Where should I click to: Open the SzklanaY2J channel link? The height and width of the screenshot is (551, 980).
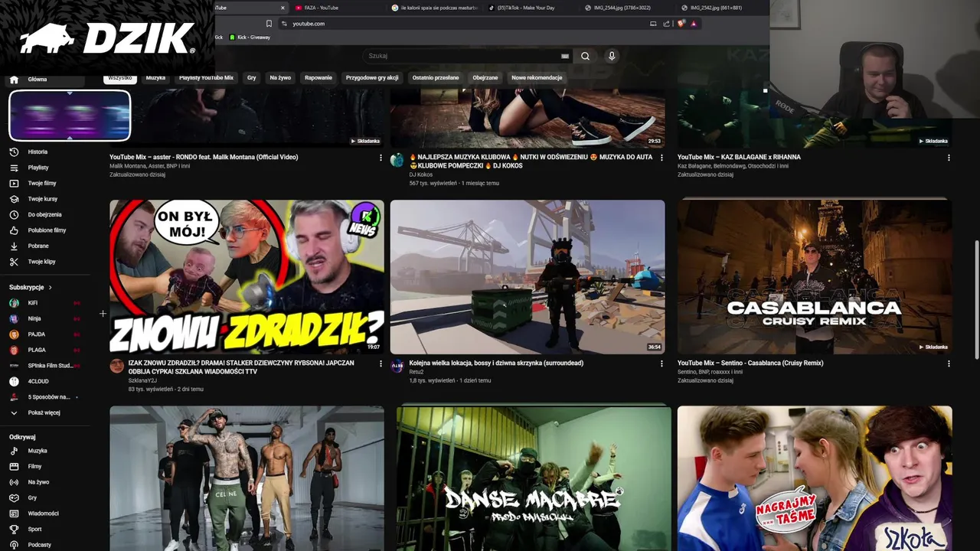[142, 380]
